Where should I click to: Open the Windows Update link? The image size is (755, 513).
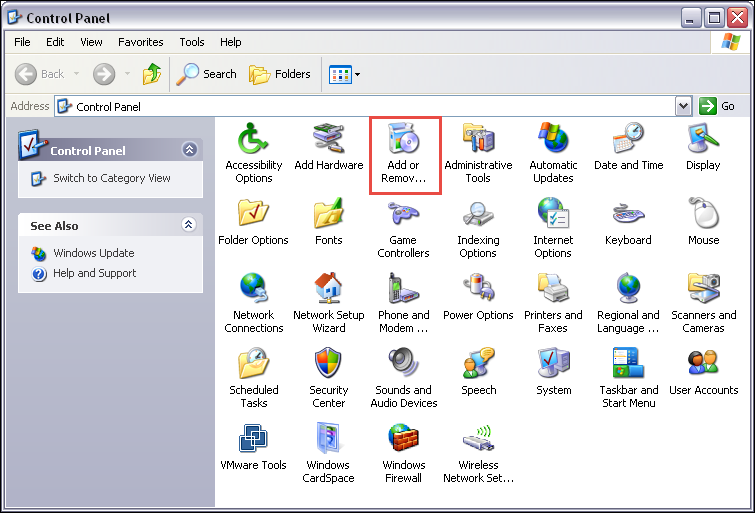(83, 253)
